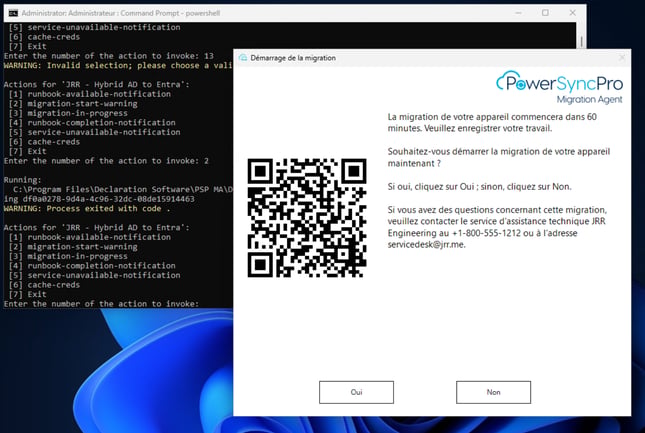Click 'WARNING: Invalid selection' line in console
The height and width of the screenshot is (433, 645).
pyautogui.click(x=118, y=65)
